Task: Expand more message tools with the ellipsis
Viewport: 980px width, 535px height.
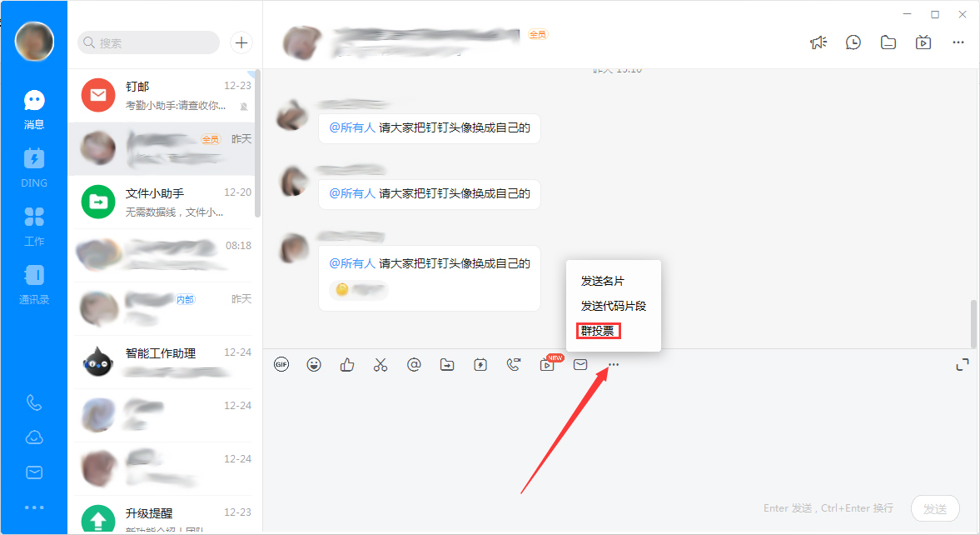Action: tap(614, 364)
